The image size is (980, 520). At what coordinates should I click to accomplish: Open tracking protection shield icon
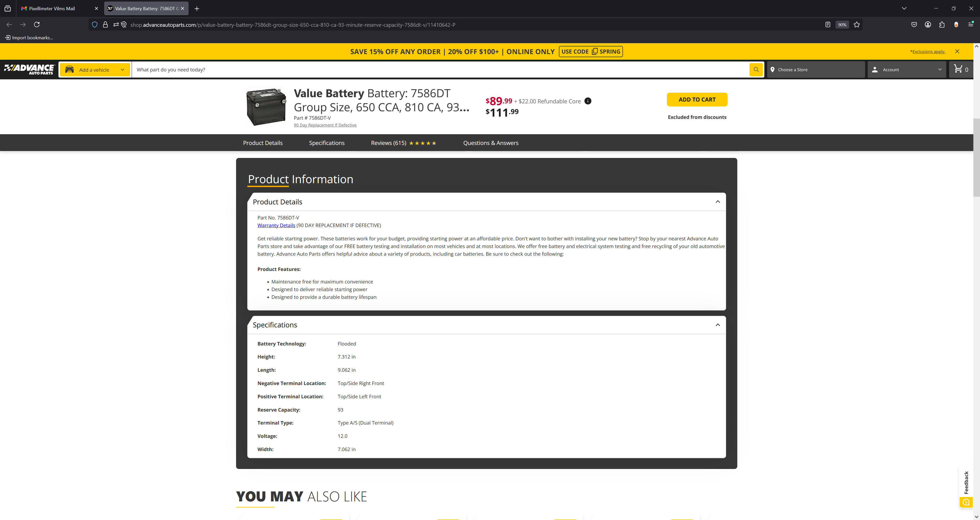point(95,25)
